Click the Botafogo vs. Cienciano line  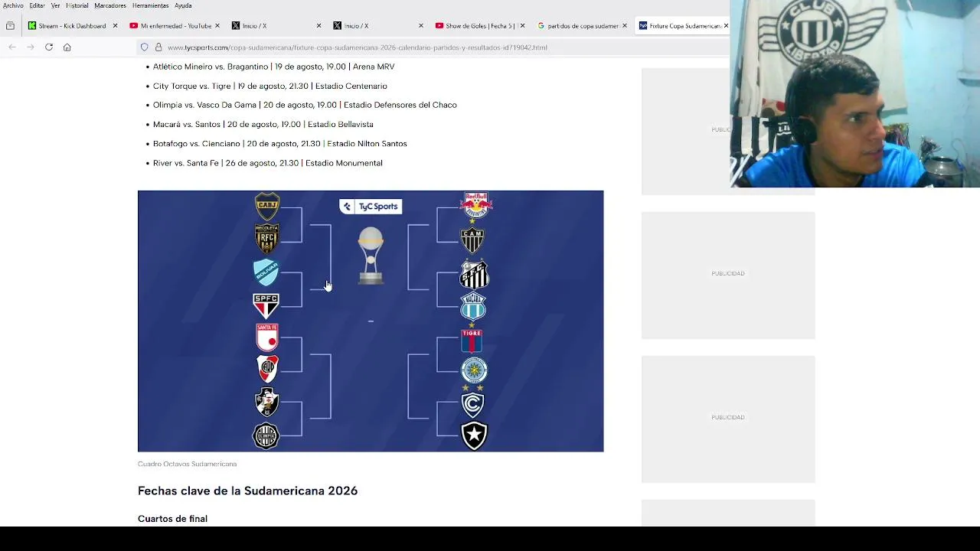pyautogui.click(x=280, y=144)
